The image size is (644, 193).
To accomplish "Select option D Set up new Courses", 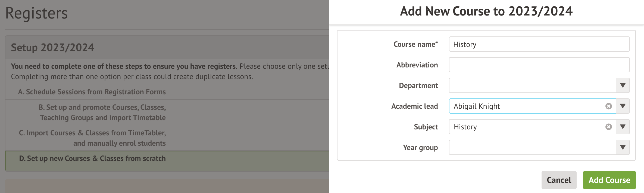I will pyautogui.click(x=92, y=159).
